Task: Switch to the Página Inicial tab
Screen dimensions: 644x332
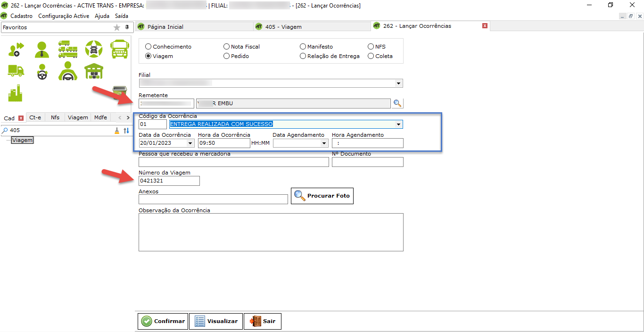Action: pos(194,27)
